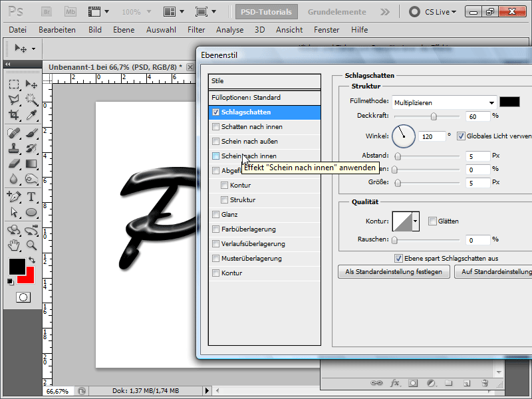The width and height of the screenshot is (532, 399).
Task: Toggle the Globales Licht verwenden checkbox
Action: (461, 136)
